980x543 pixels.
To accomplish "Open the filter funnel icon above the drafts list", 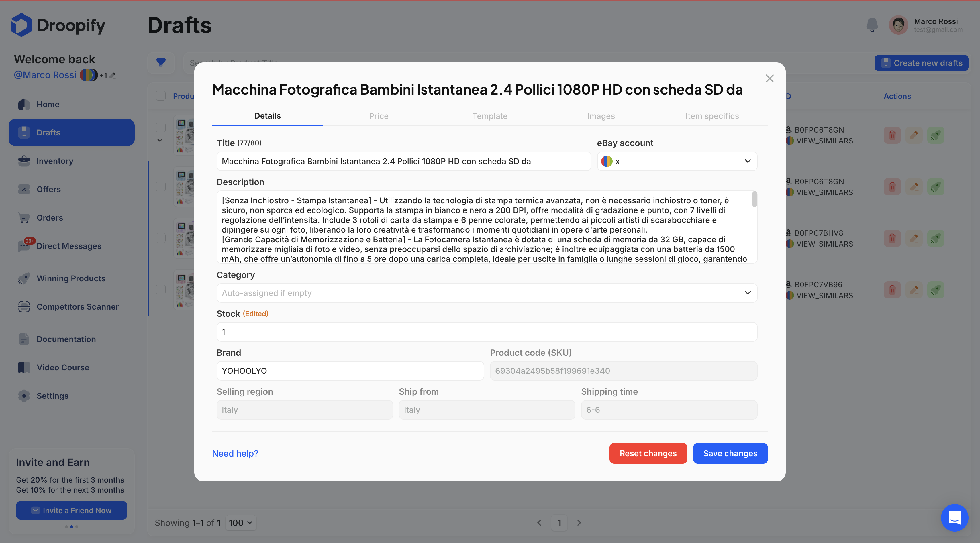I will coord(161,63).
